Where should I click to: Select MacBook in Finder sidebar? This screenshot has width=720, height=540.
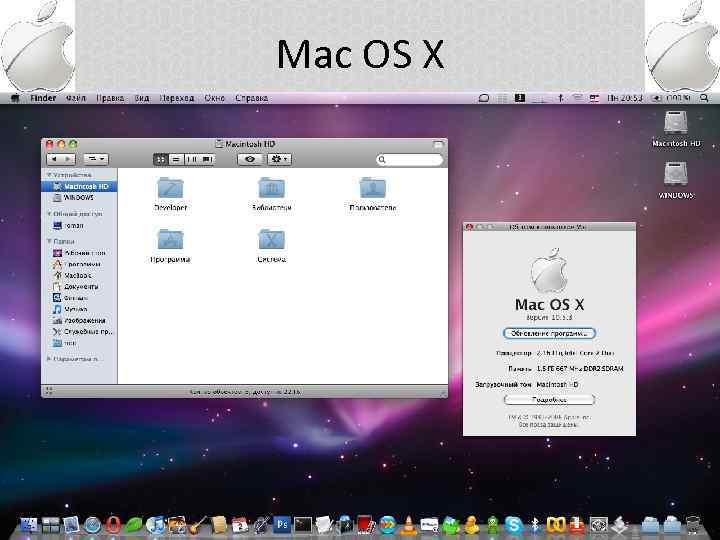(x=79, y=276)
